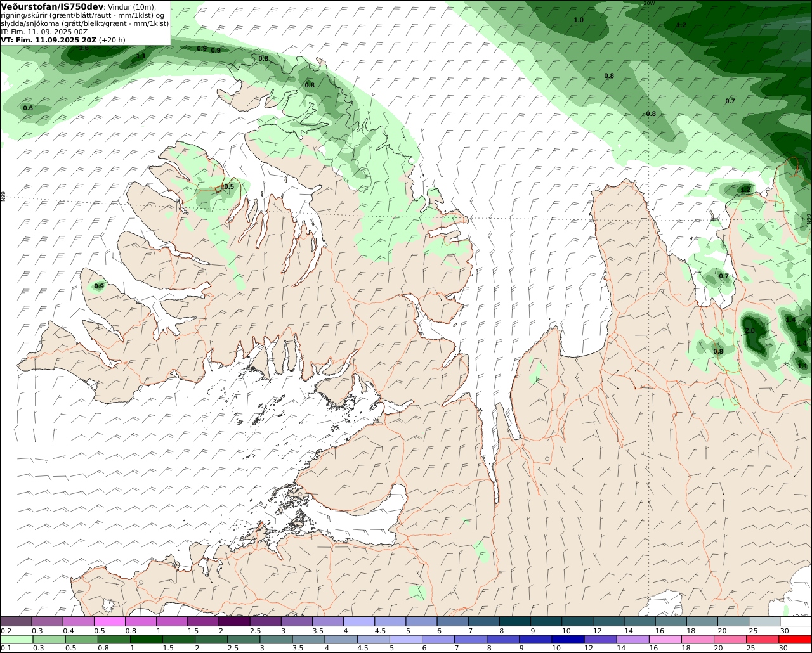
Task: Click the light pink swatch labeled 16 in bottom legend row
Action: point(665,640)
